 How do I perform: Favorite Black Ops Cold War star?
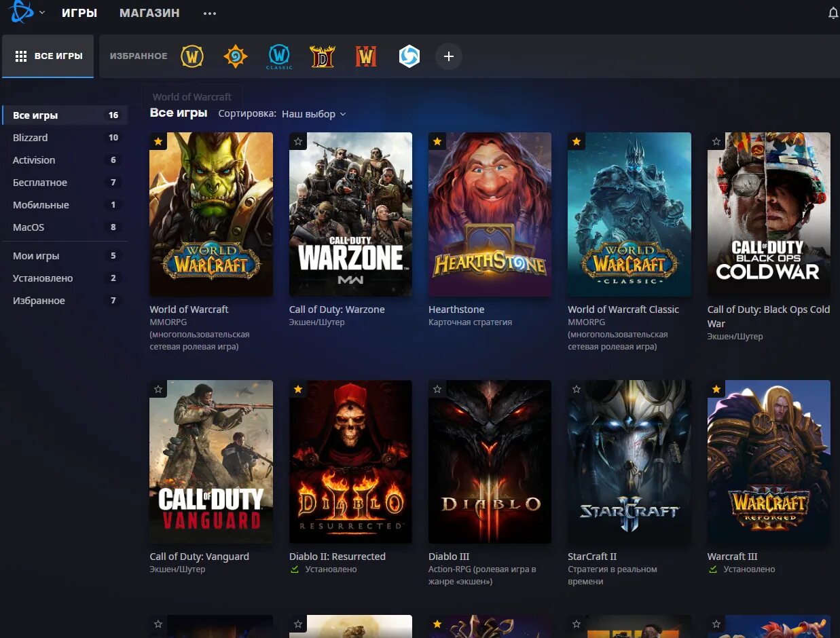click(x=716, y=141)
